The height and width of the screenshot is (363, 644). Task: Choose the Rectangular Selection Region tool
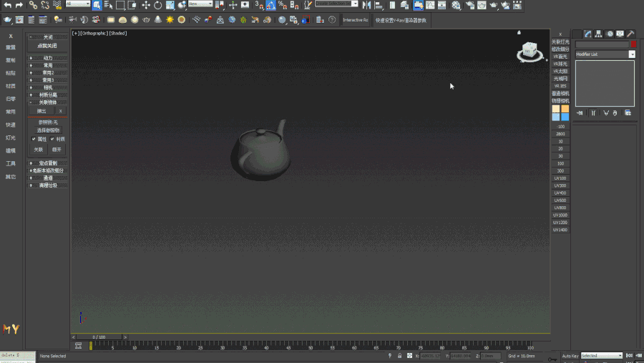120,5
